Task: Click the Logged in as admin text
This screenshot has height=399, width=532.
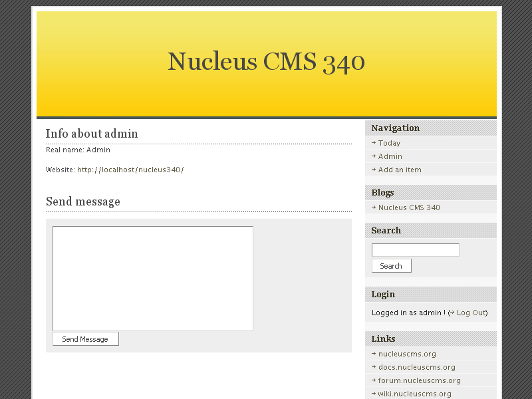Action: coord(408,313)
